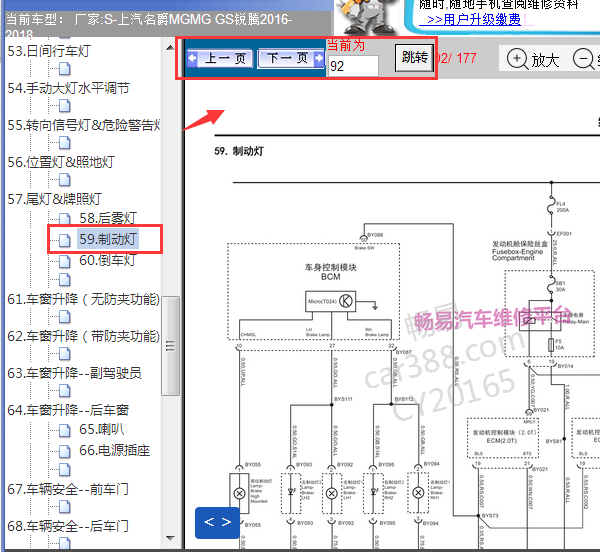Select 62.车窗升降（带防夹功能) item
The height and width of the screenshot is (552, 600).
tap(83, 336)
